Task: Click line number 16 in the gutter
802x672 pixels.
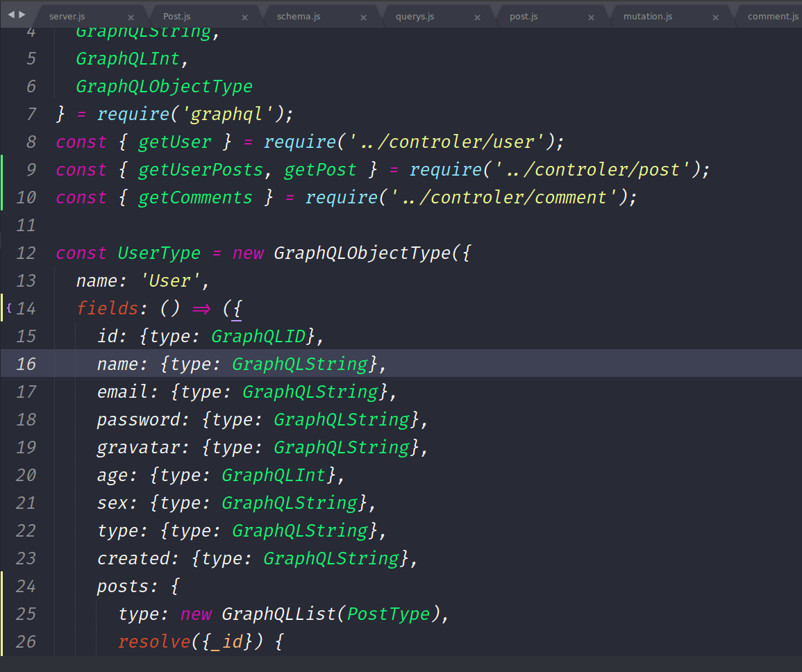Action: coord(26,364)
